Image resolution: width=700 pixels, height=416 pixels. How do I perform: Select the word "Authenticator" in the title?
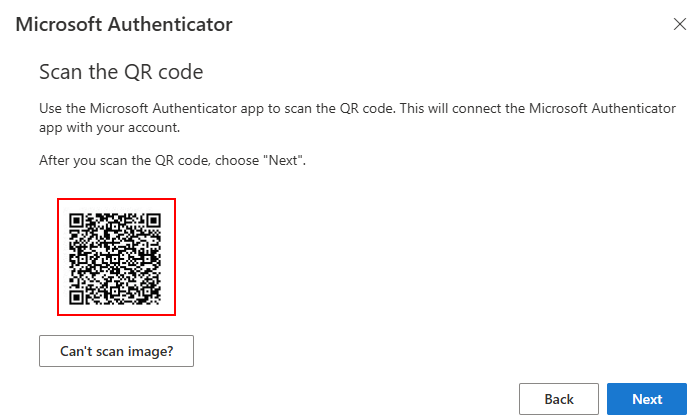pyautogui.click(x=170, y=24)
